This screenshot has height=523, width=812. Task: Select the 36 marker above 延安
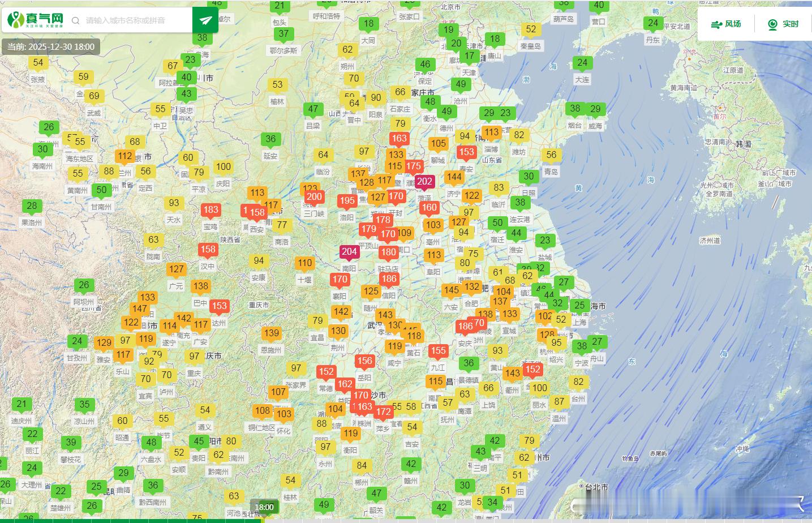270,139
